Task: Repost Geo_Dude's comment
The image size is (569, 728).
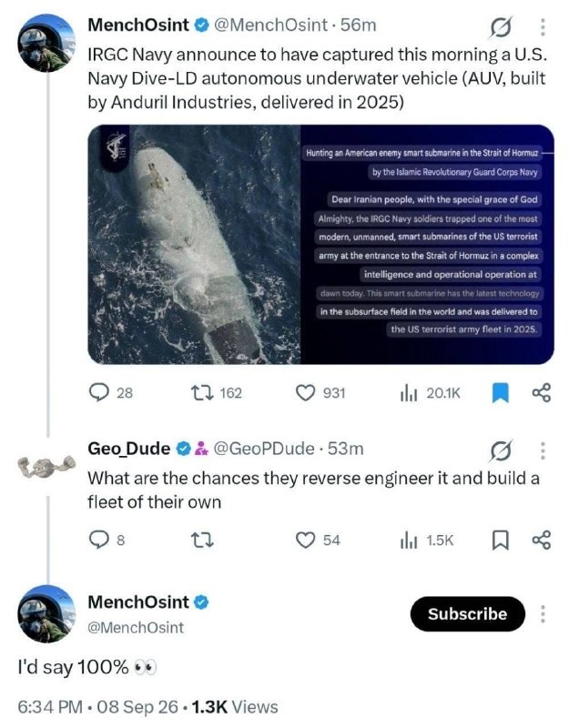Action: pyautogui.click(x=202, y=540)
